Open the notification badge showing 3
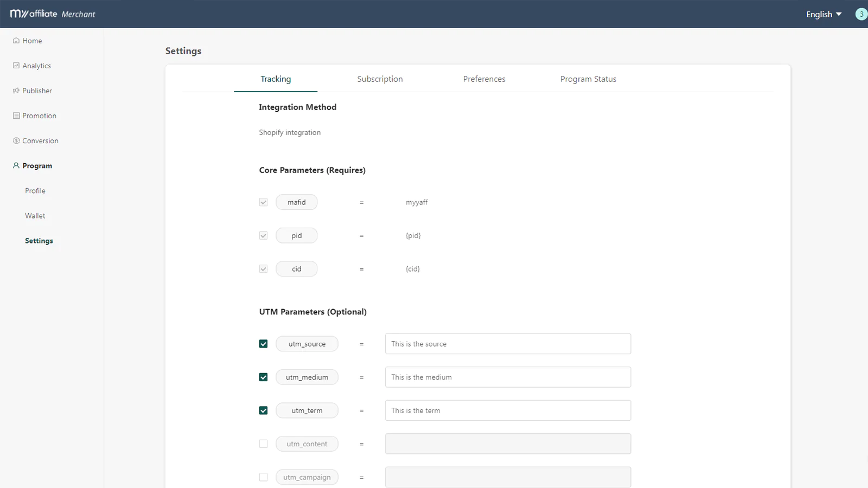 point(861,14)
